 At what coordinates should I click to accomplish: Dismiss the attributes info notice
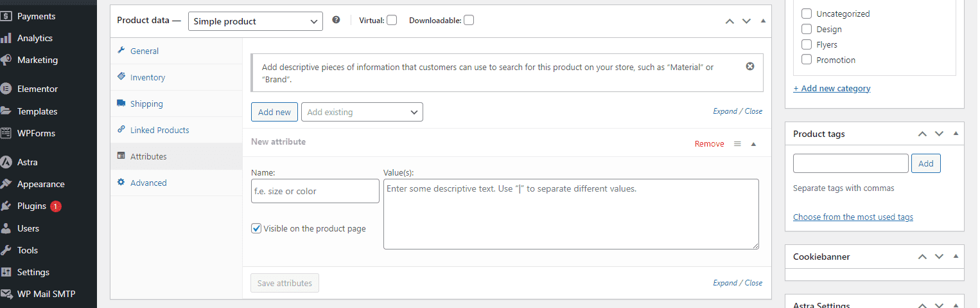click(749, 66)
